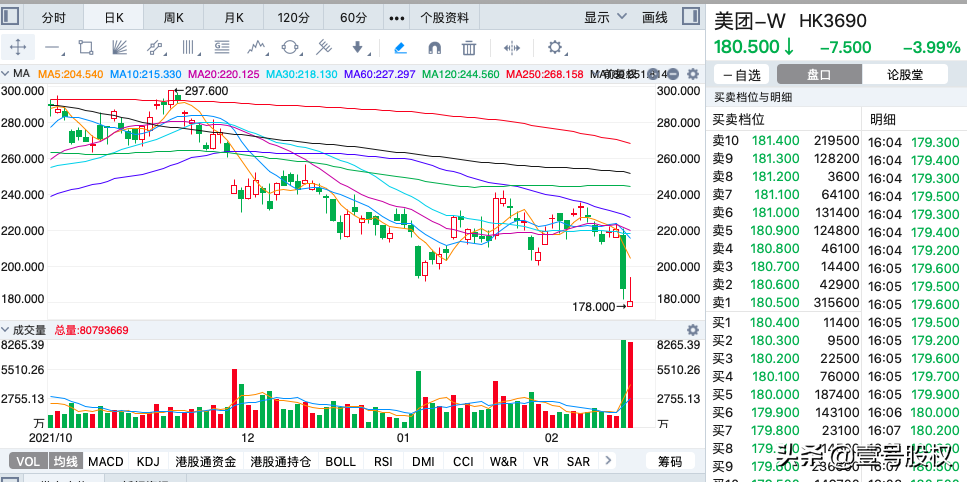The image size is (967, 482).
Task: Enable the SAR indicator
Action: (x=578, y=461)
